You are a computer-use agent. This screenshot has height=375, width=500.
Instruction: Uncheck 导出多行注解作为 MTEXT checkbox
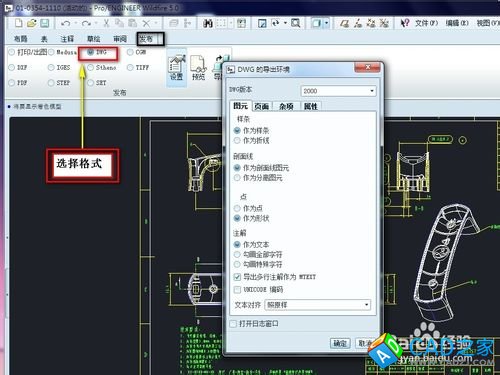275,277
